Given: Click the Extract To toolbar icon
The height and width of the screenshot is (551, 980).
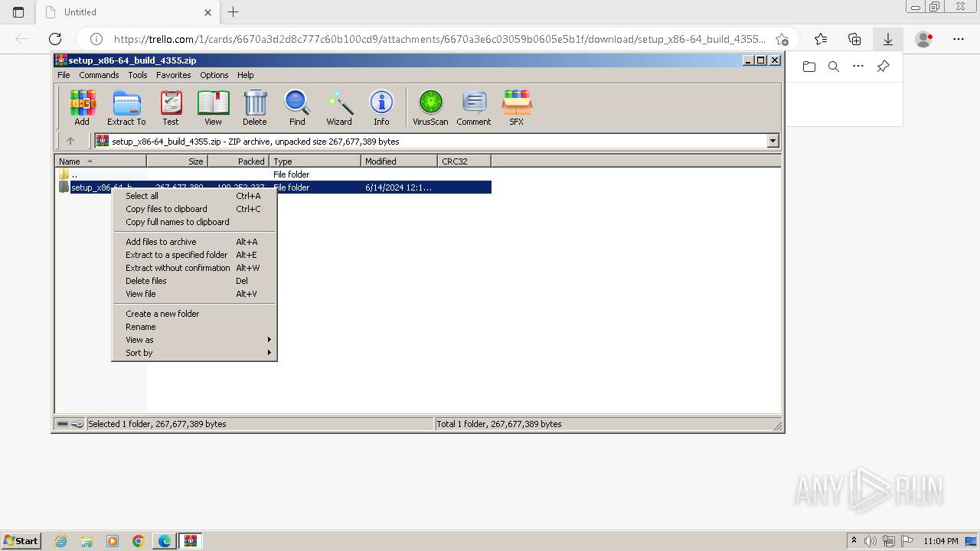Looking at the screenshot, I should pyautogui.click(x=126, y=107).
